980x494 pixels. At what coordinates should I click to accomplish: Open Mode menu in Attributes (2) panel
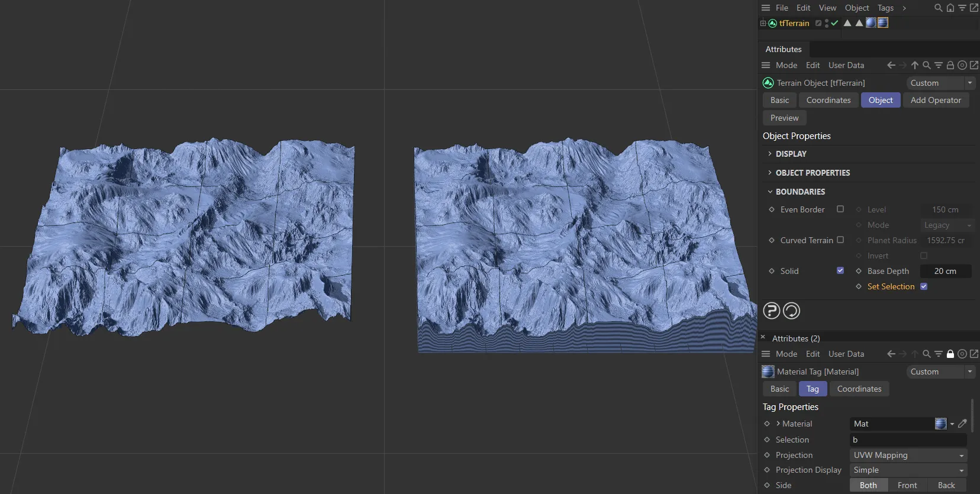(x=786, y=354)
